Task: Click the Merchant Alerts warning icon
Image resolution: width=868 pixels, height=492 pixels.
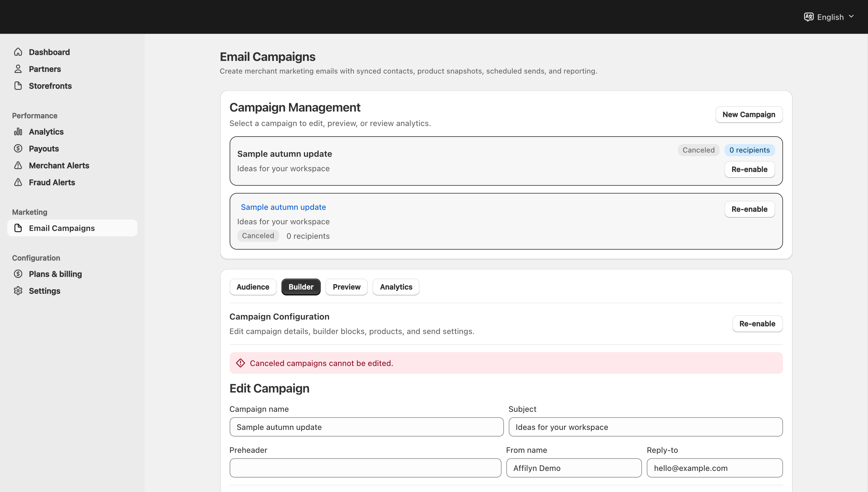Action: (18, 166)
